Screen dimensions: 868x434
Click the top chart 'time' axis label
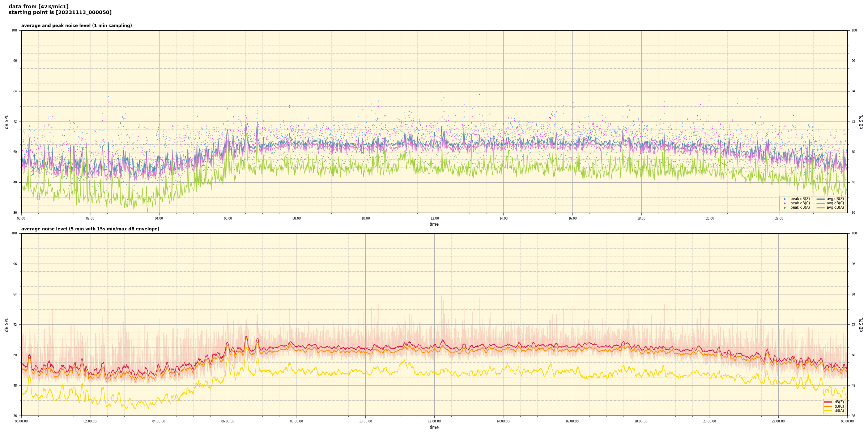point(434,224)
